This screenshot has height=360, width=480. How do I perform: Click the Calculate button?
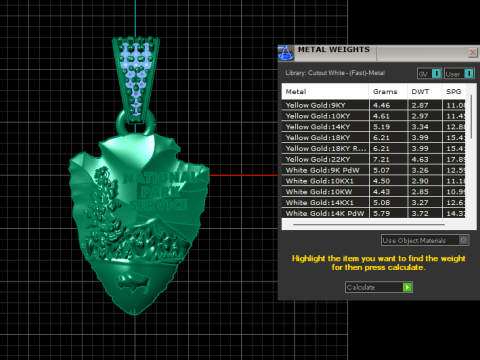[x=379, y=287]
